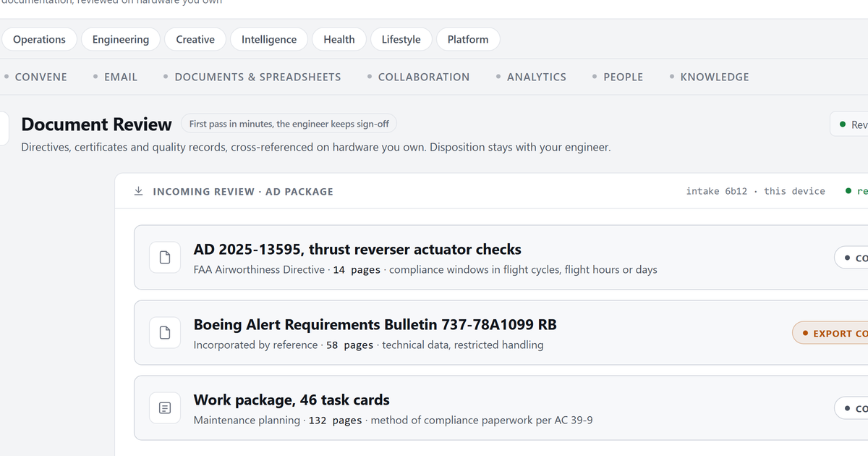
Task: Click the '132 pages' detail text
Action: pos(335,421)
